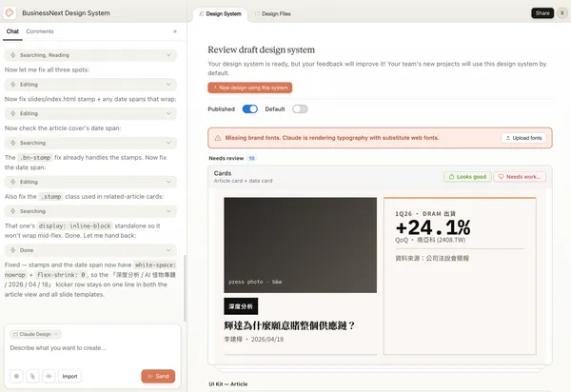Enable the Default switch
571x392 pixels.
click(x=300, y=108)
